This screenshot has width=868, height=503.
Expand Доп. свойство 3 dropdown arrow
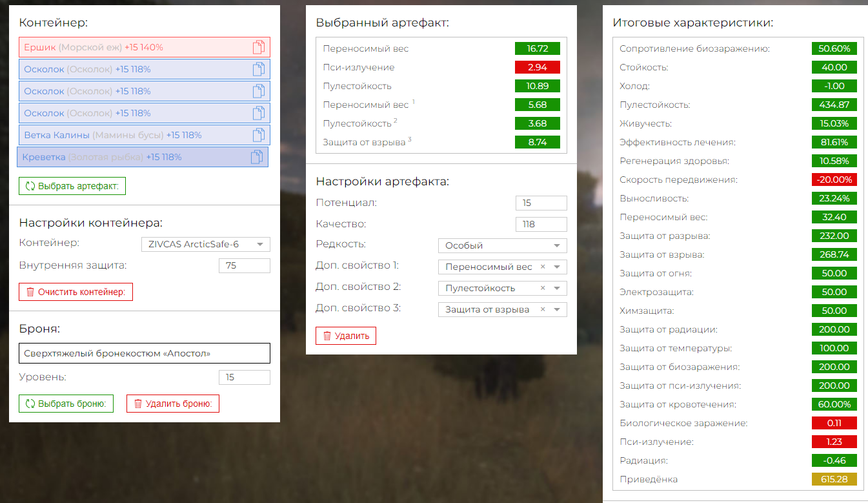557,309
